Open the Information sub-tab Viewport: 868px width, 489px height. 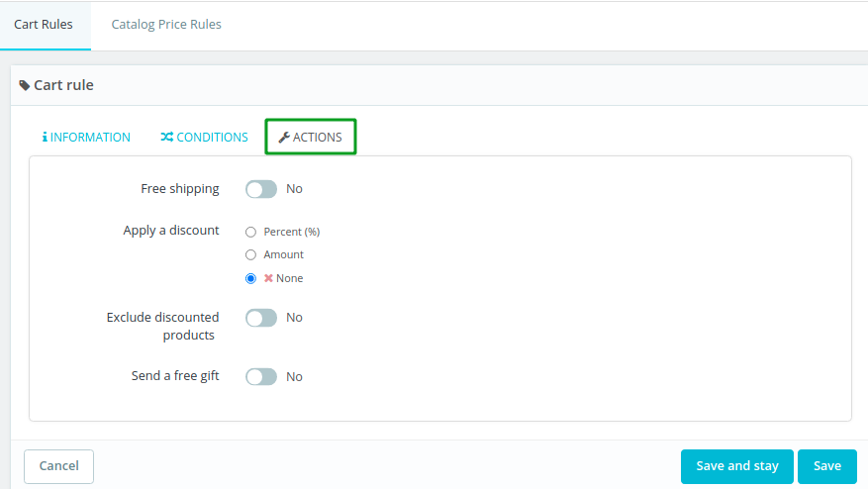(86, 137)
